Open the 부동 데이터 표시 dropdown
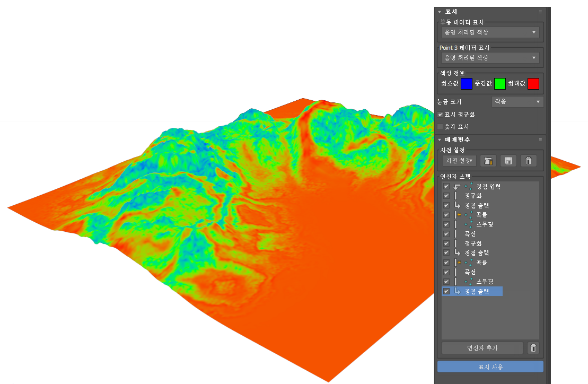 click(490, 32)
